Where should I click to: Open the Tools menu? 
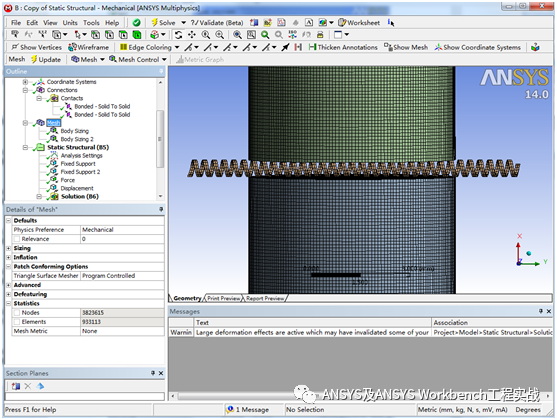[x=91, y=23]
